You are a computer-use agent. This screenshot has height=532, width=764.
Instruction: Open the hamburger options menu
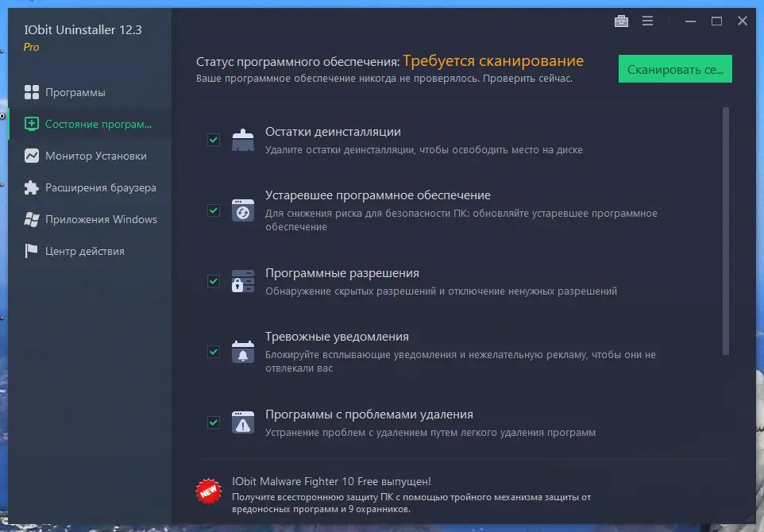coord(647,21)
